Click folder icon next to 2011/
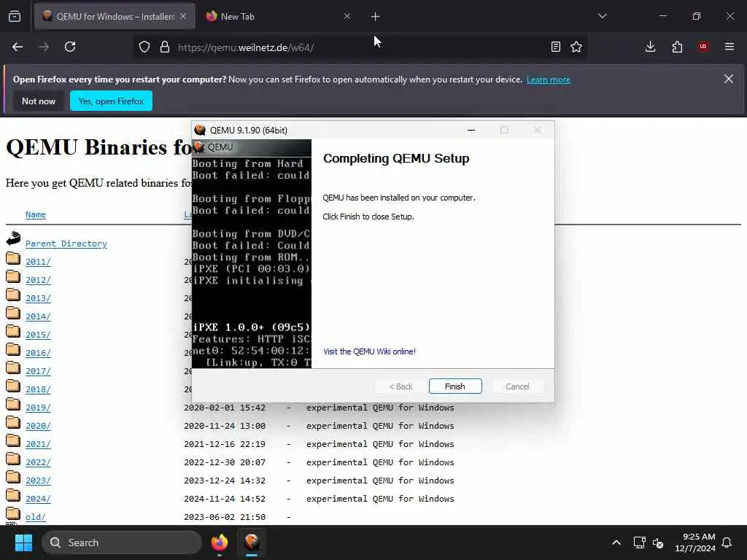 pos(13,258)
